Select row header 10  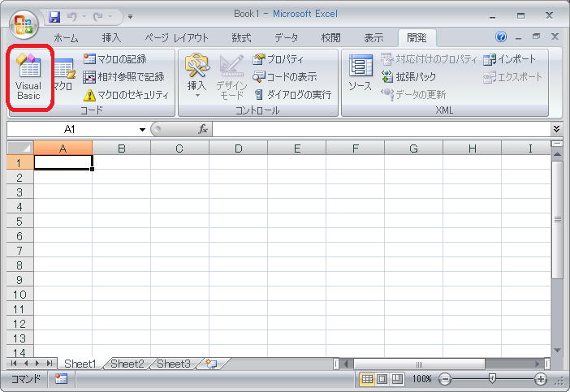[20, 295]
